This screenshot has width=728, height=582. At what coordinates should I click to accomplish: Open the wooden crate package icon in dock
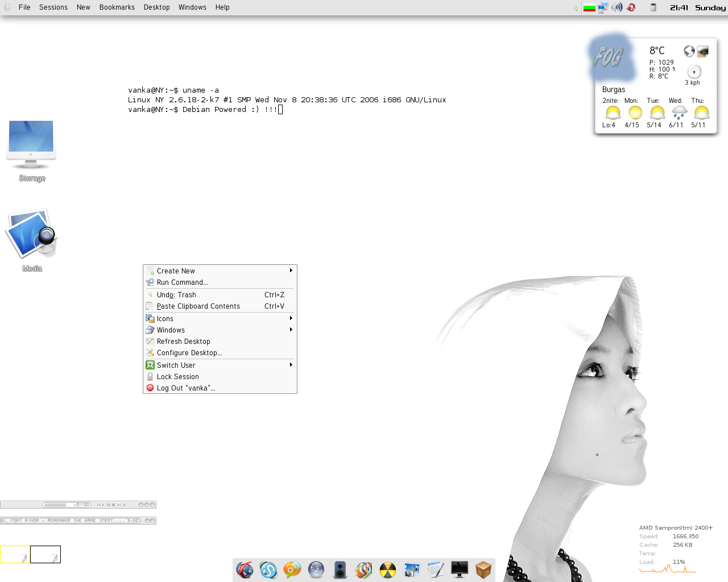tap(483, 569)
